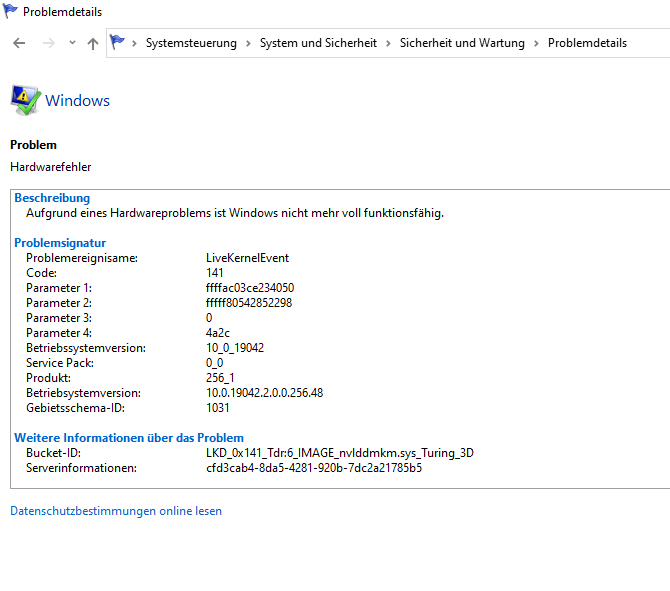Open the recent locations dropdown chevron
The width and height of the screenshot is (670, 591).
pyautogui.click(x=72, y=42)
